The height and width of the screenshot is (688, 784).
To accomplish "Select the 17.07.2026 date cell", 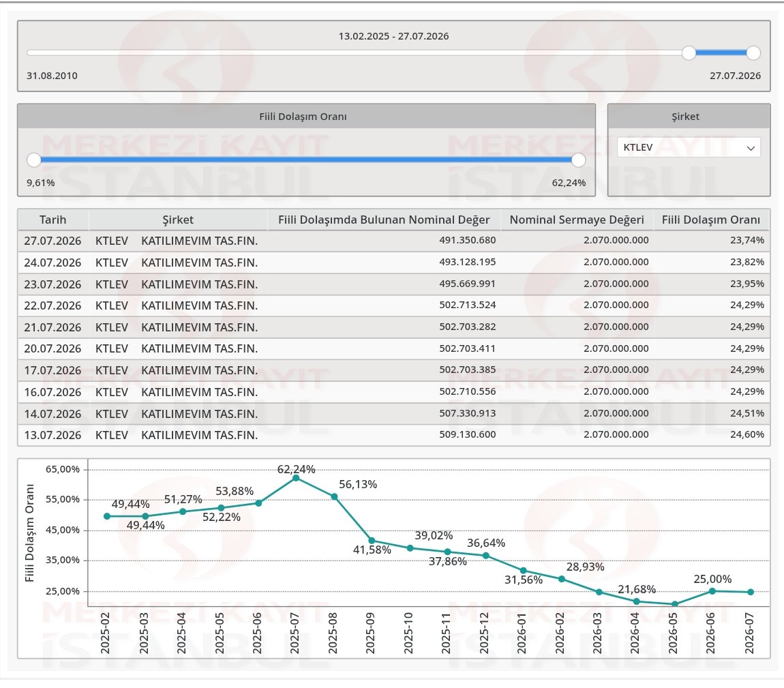I will click(52, 370).
